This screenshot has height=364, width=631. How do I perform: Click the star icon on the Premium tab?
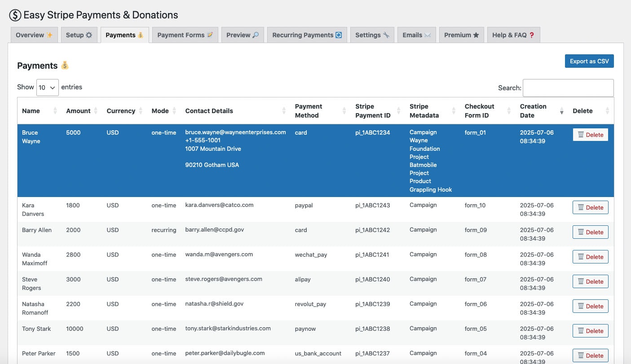(x=475, y=35)
